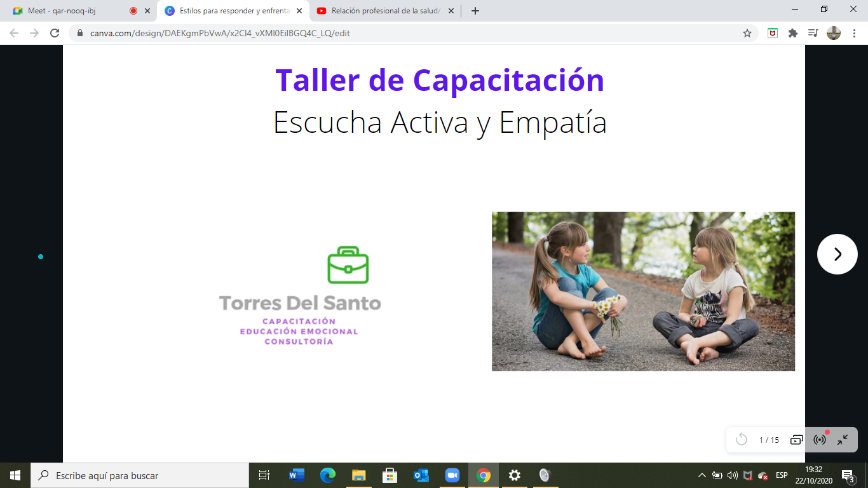The image size is (868, 488).
Task: Close the Canva Estilos para responder tab
Action: tap(299, 11)
